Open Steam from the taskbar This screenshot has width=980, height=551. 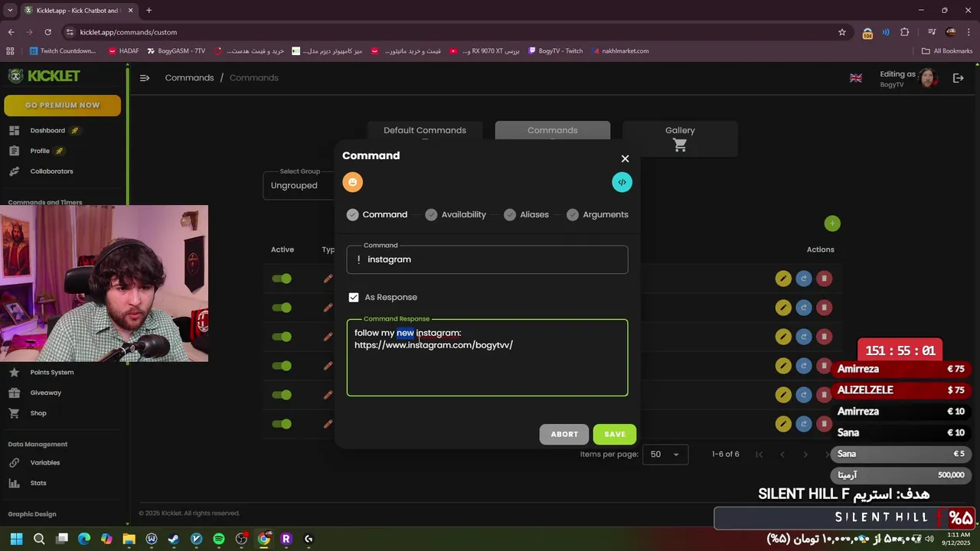[174, 539]
